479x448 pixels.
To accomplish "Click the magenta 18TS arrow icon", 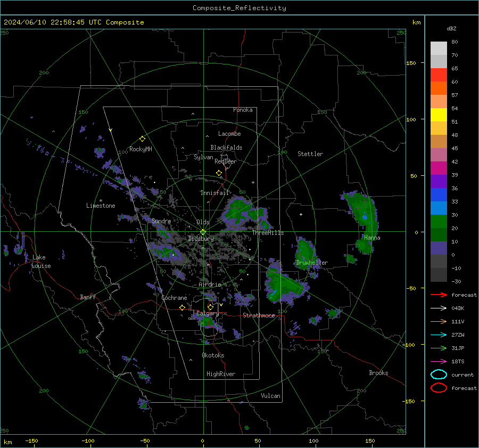I will (x=439, y=362).
